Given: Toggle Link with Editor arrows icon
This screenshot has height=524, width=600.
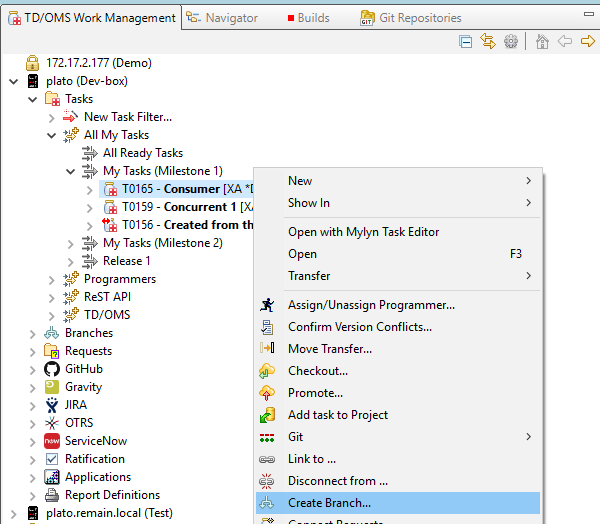Looking at the screenshot, I should tap(488, 41).
